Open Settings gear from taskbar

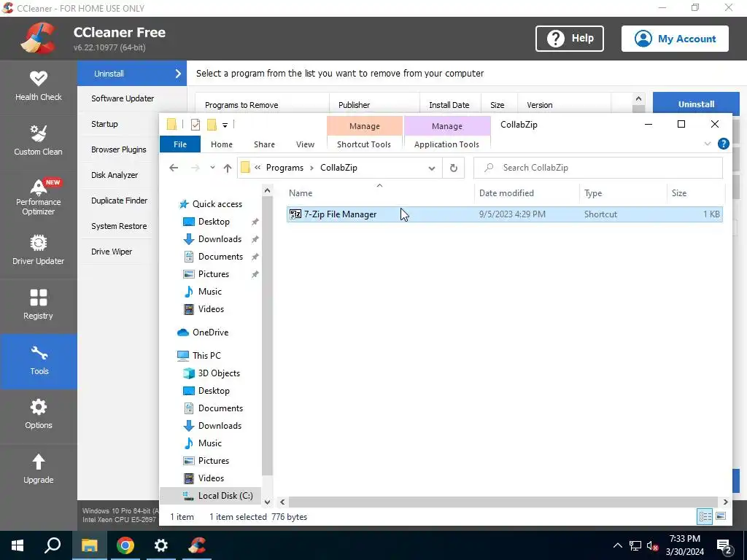pyautogui.click(x=161, y=545)
